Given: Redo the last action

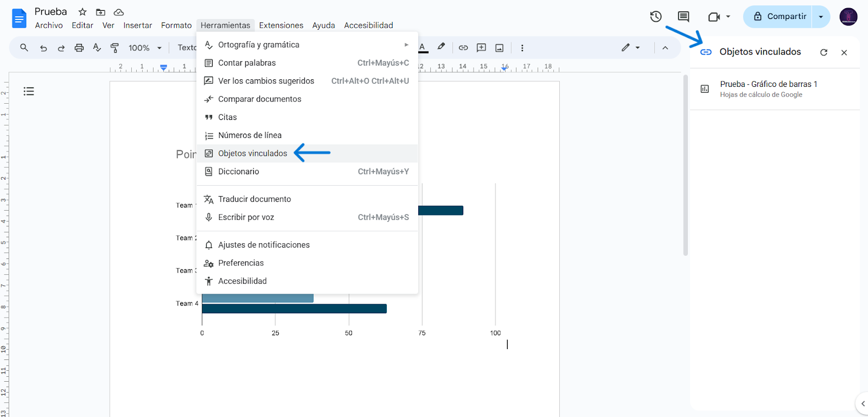Looking at the screenshot, I should pyautogui.click(x=61, y=48).
